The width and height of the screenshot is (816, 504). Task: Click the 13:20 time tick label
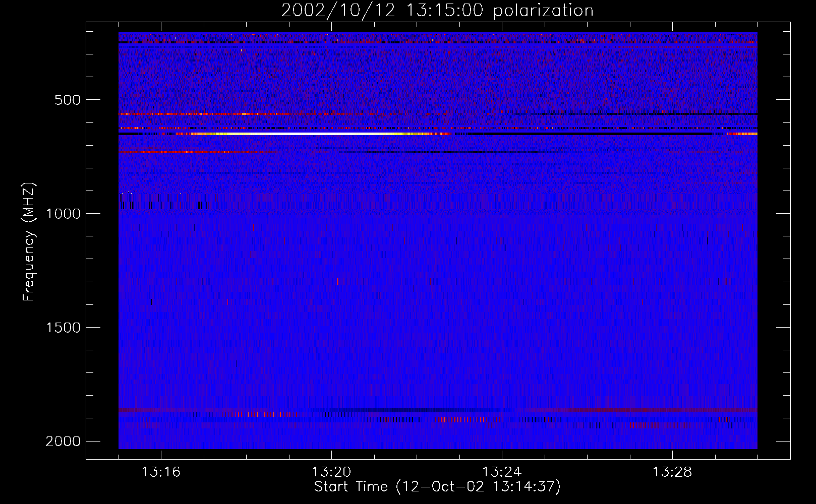pyautogui.click(x=331, y=472)
